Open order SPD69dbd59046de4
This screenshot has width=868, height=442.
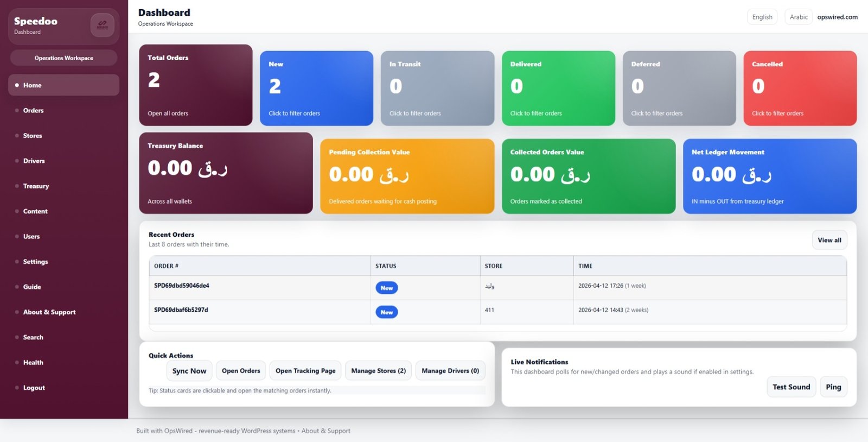(182, 286)
